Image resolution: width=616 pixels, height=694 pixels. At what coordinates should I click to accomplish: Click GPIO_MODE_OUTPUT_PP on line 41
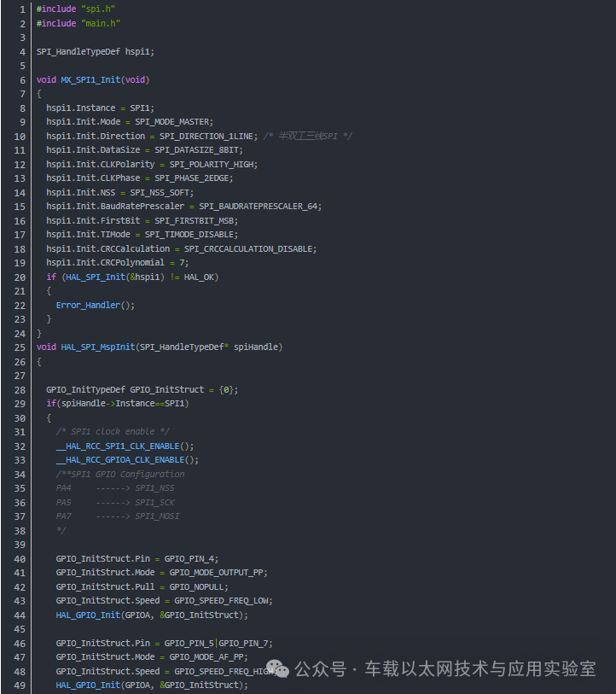point(216,573)
